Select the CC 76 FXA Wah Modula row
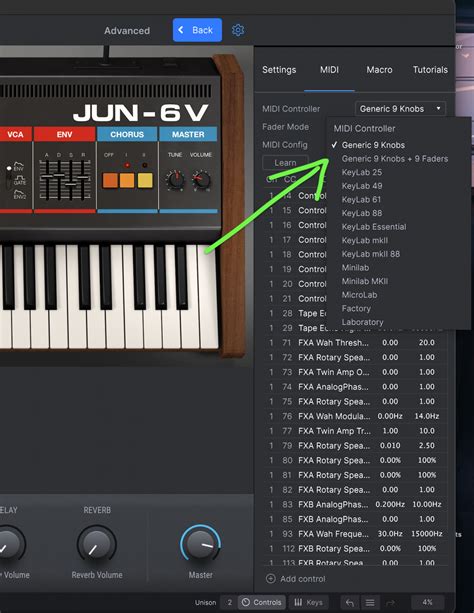The width and height of the screenshot is (474, 613). click(355, 416)
